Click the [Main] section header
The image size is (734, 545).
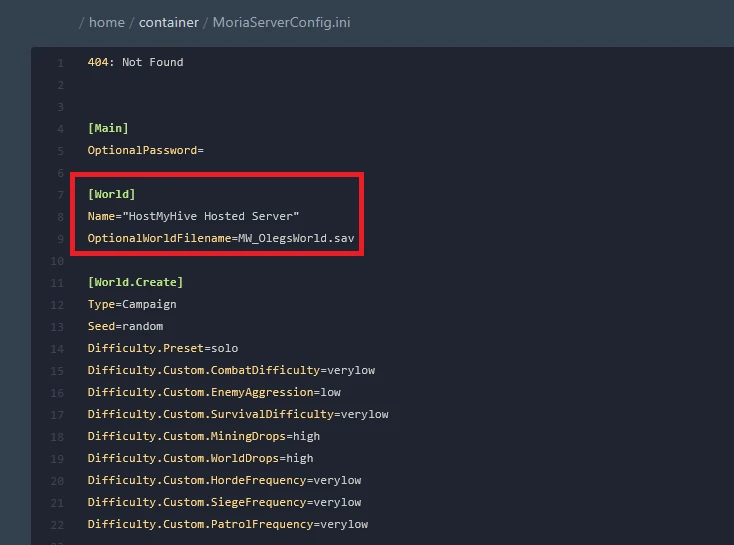coord(108,128)
